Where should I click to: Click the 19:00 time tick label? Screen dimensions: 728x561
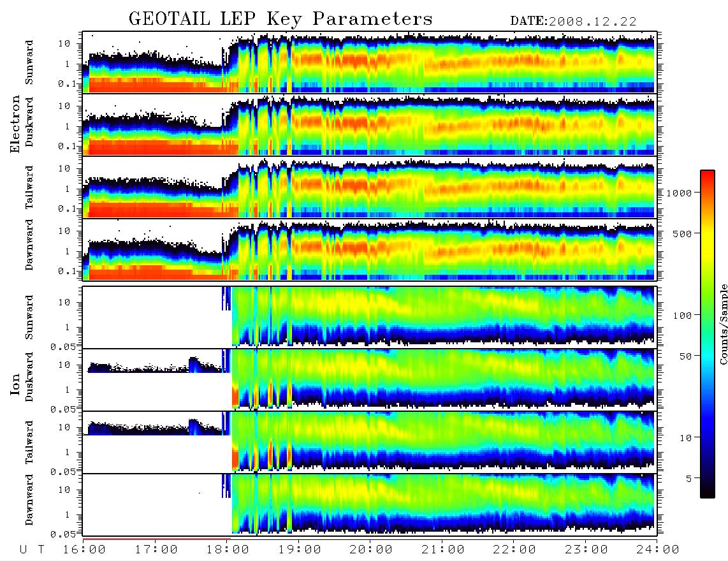(300, 550)
